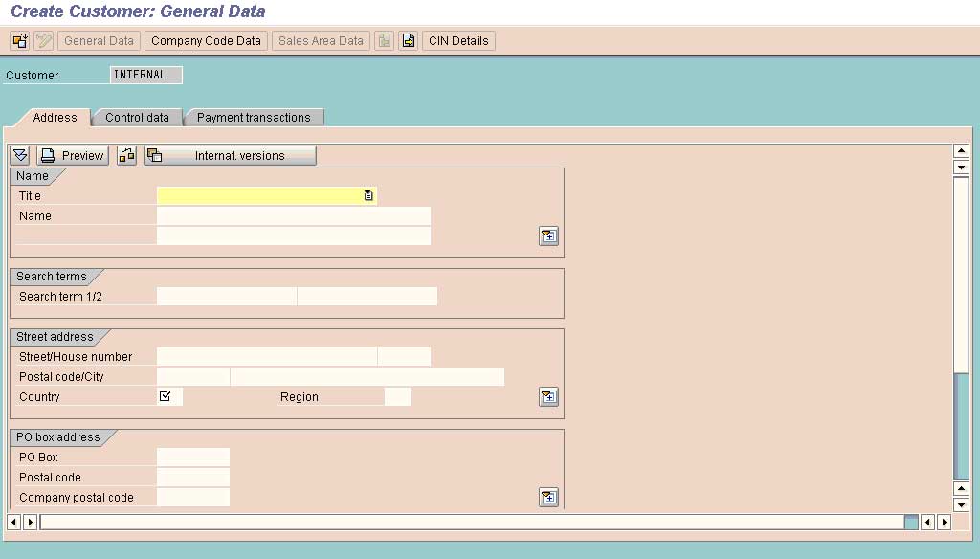Image resolution: width=980 pixels, height=559 pixels.
Task: Click the bottom scroll down arrow
Action: click(x=961, y=504)
